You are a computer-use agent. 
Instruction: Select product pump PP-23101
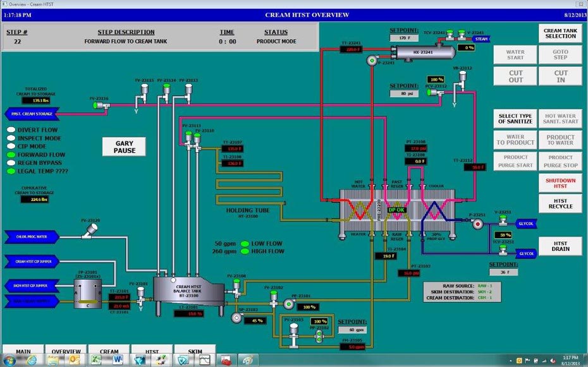tap(289, 304)
